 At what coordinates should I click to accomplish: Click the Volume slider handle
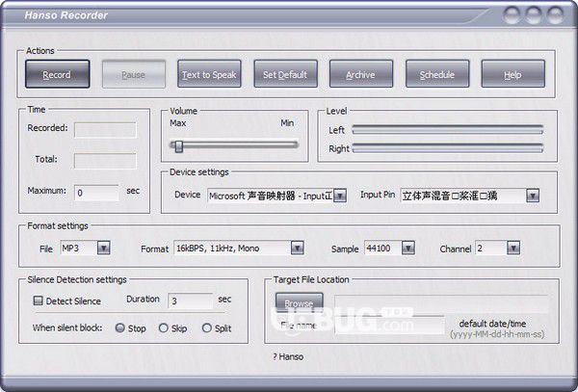[179, 145]
